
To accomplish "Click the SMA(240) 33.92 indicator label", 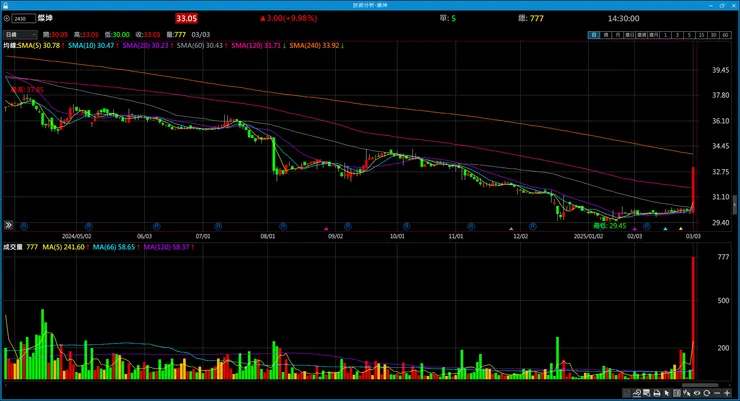I will point(314,45).
